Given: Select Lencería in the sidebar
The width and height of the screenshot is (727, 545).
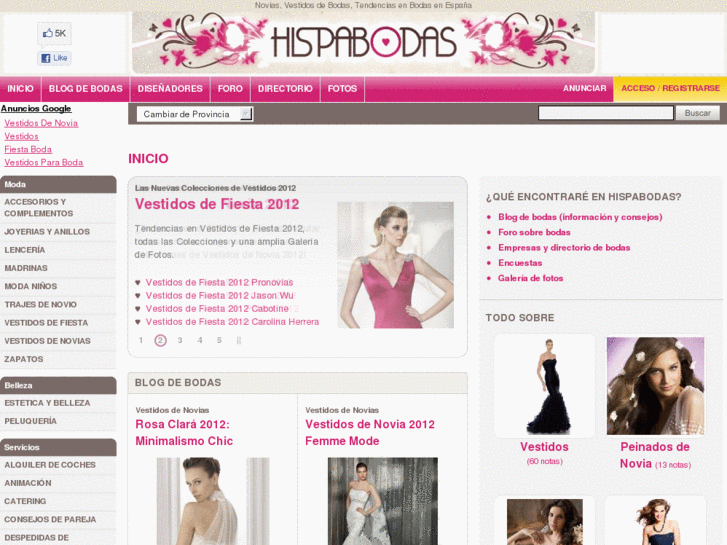Looking at the screenshot, I should point(58,250).
